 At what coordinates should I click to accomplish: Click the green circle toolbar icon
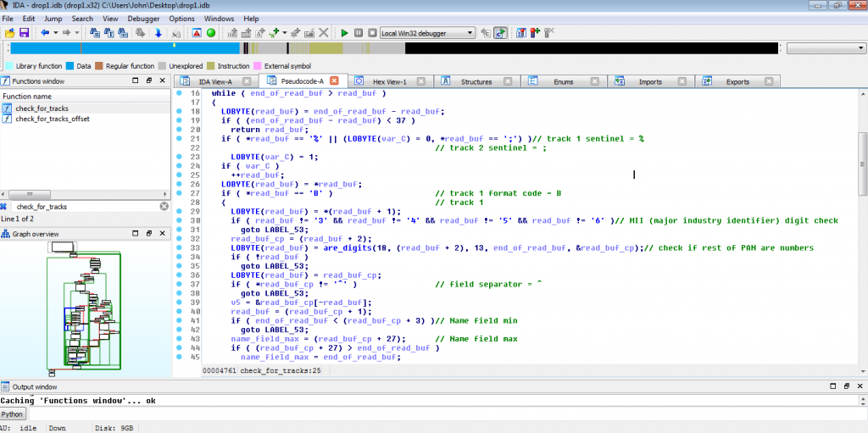pos(211,33)
